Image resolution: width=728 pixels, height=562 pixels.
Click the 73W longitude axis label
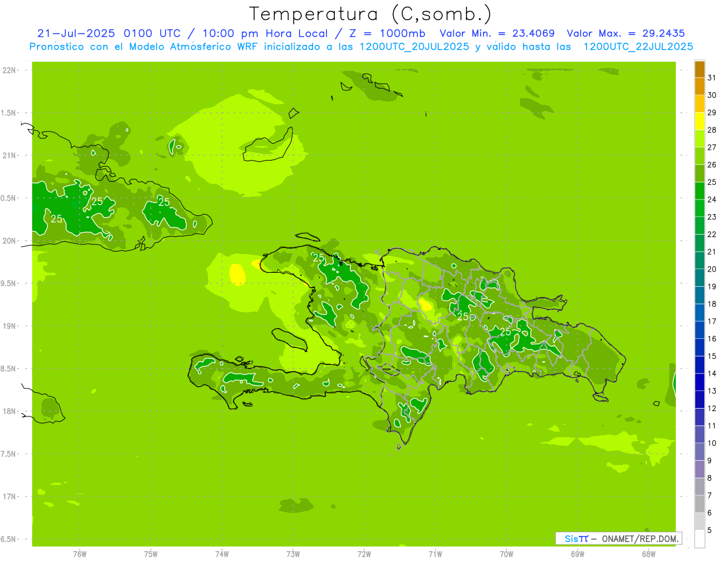(x=293, y=554)
